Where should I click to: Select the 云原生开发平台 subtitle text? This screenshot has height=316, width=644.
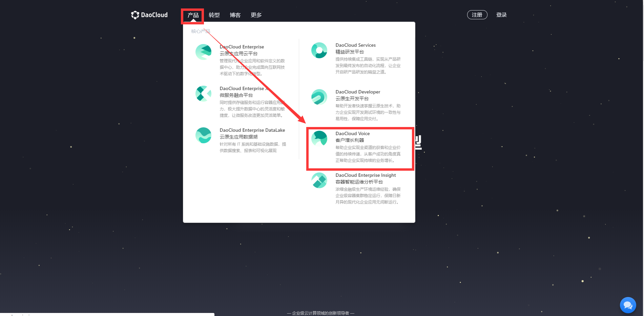352,99
